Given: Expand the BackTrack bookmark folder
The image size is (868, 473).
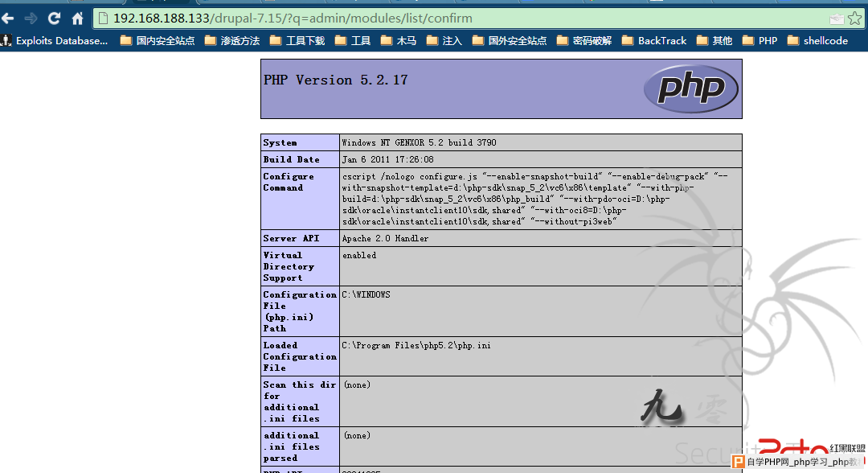Looking at the screenshot, I should coord(654,40).
